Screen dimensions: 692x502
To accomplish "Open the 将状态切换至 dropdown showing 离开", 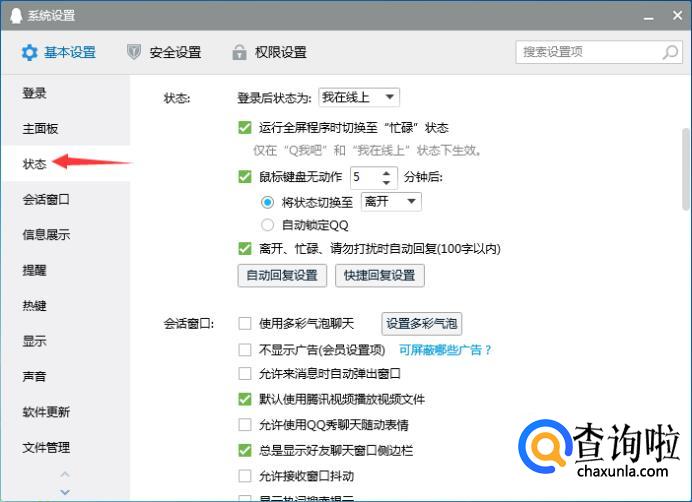I will coord(391,202).
